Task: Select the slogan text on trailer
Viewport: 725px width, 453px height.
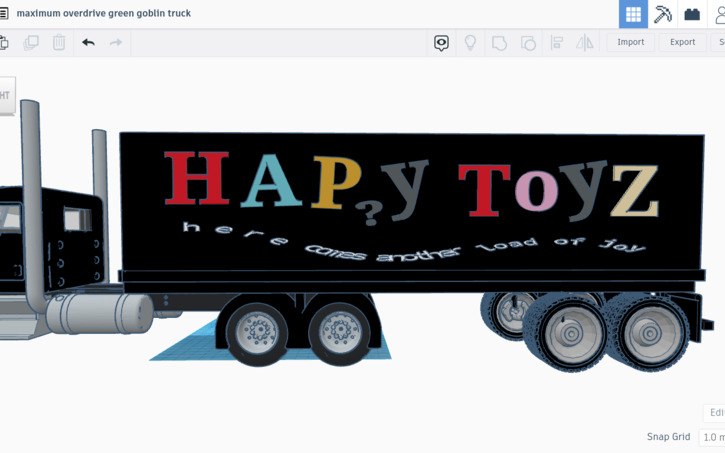Action: pyautogui.click(x=413, y=243)
